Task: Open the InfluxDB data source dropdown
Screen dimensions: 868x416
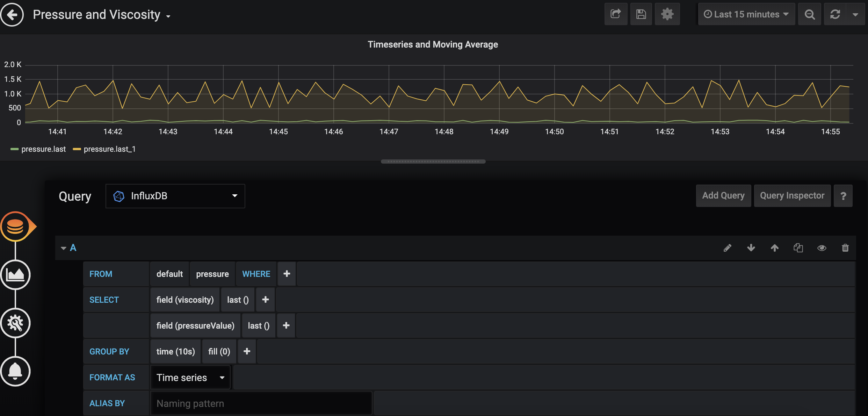Action: 175,196
